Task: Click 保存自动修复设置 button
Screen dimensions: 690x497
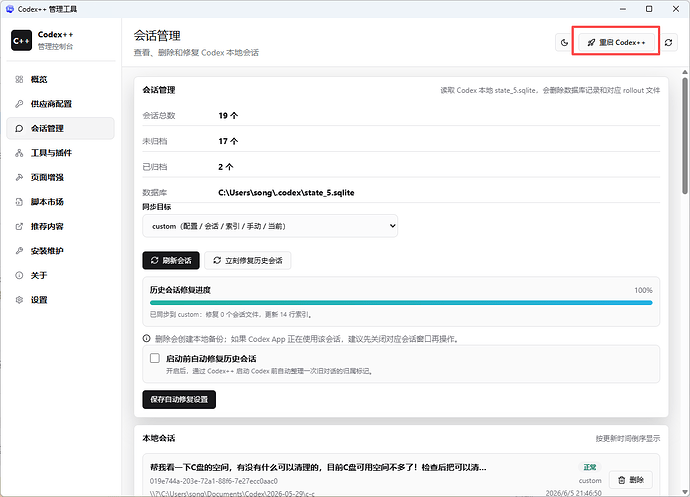Action: tap(179, 399)
